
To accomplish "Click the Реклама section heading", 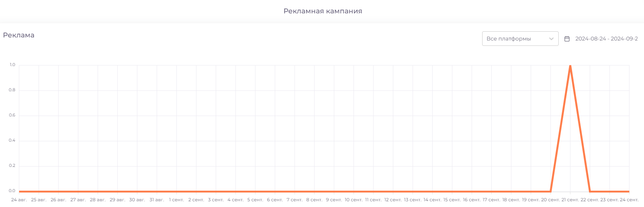I will click(x=19, y=35).
